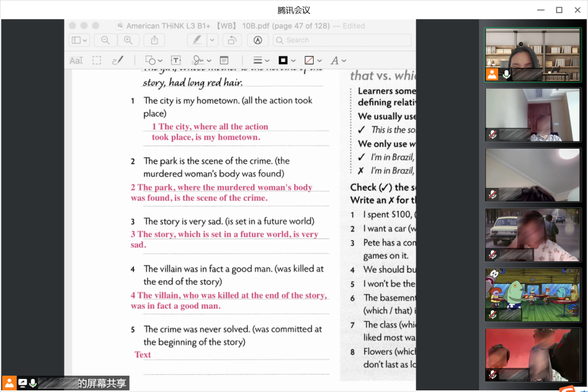Click the orange host badge on bookshelf video
The width and height of the screenshot is (588, 392).
[492, 74]
